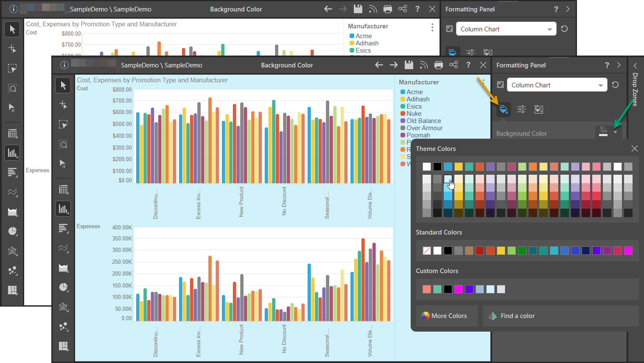Image resolution: width=644 pixels, height=363 pixels.
Task: Pick the magenta swatch under Custom Colors
Action: coord(459,289)
